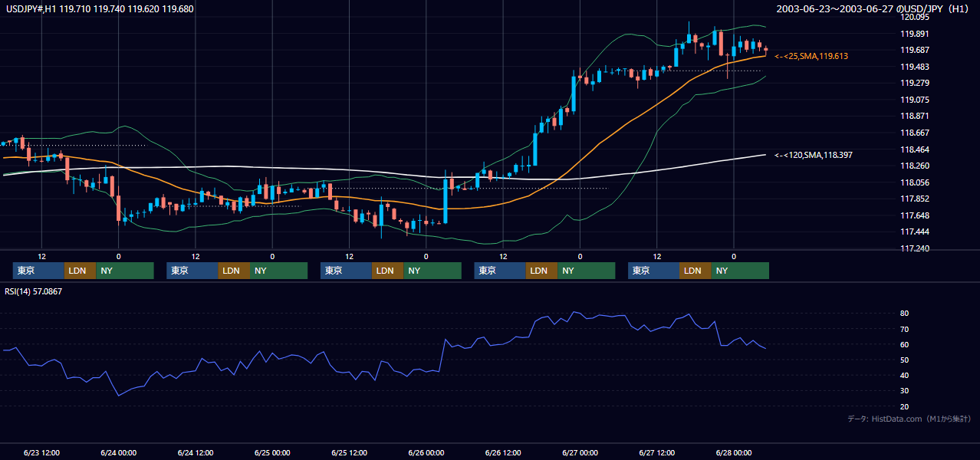Select the white 120 SMA label 118.397

(x=814, y=155)
